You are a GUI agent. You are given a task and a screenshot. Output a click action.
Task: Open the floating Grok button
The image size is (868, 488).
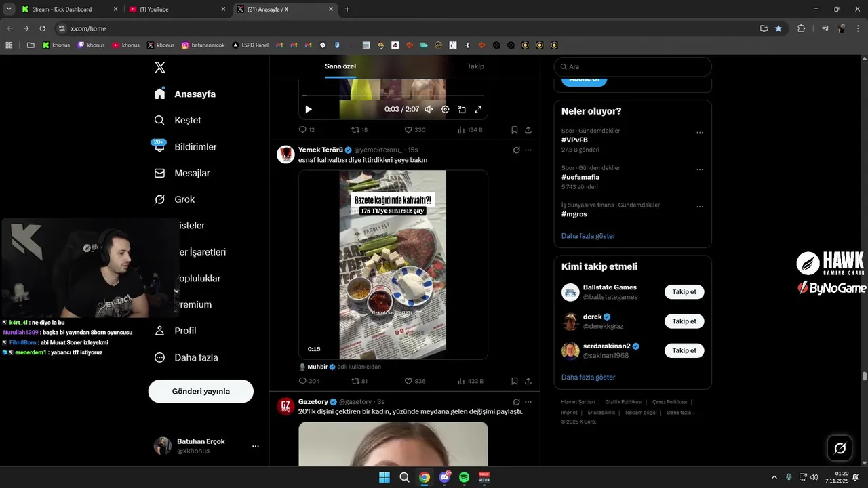click(840, 448)
